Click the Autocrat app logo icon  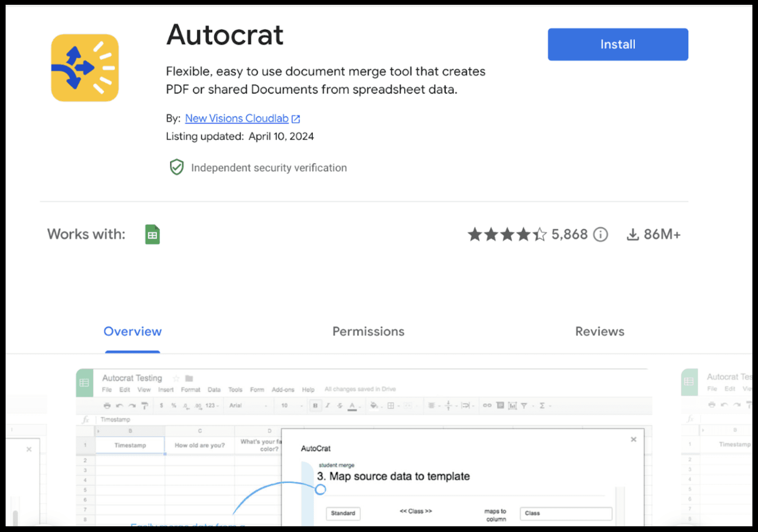[x=85, y=68]
